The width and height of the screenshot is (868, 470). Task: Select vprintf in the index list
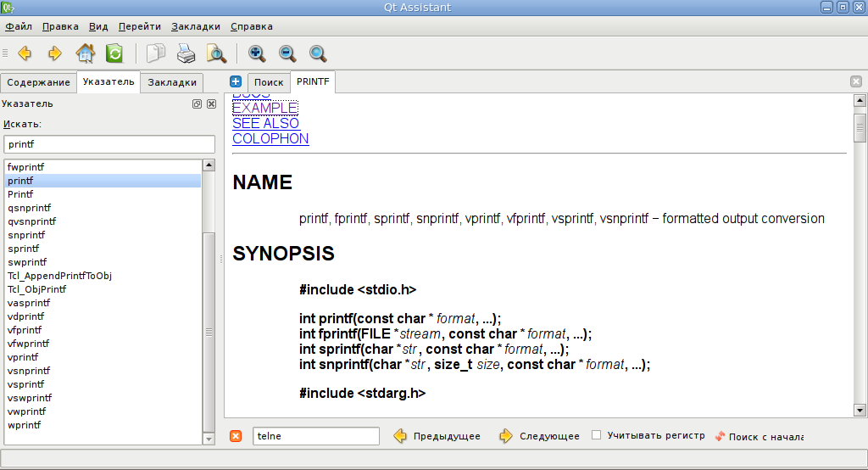coord(103,357)
